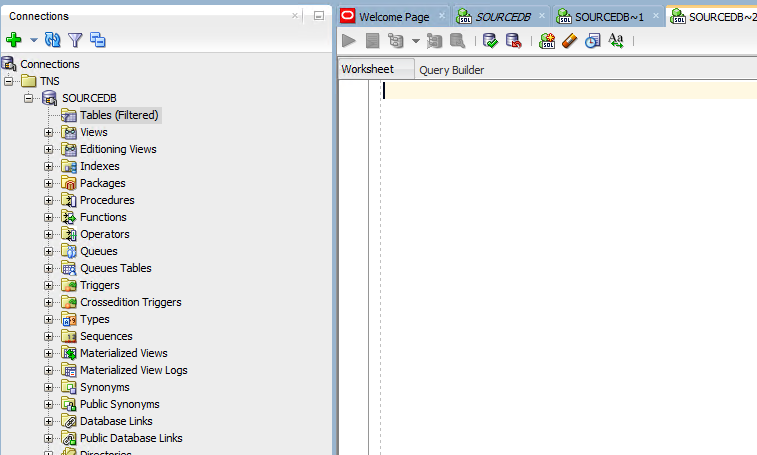The height and width of the screenshot is (455, 757).
Task: Expand the Procedures node
Action: point(48,200)
